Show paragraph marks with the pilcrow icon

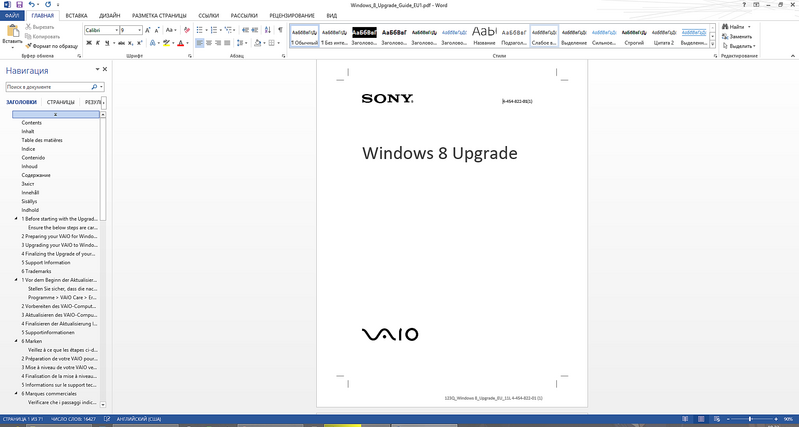click(x=280, y=30)
